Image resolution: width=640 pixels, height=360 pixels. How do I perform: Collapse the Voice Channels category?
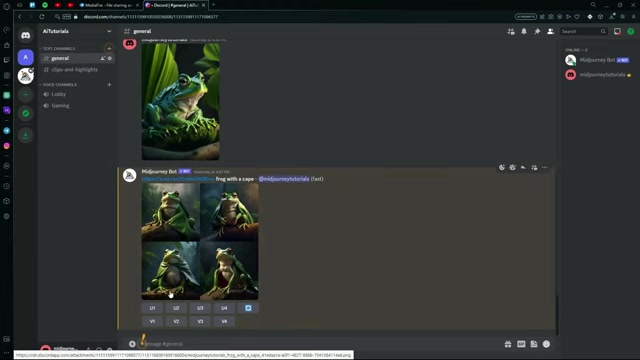[60, 84]
